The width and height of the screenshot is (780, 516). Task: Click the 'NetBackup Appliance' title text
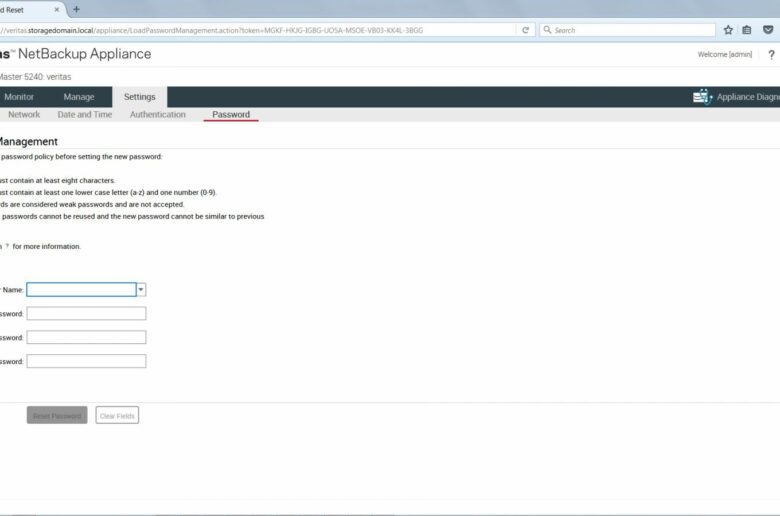point(85,54)
